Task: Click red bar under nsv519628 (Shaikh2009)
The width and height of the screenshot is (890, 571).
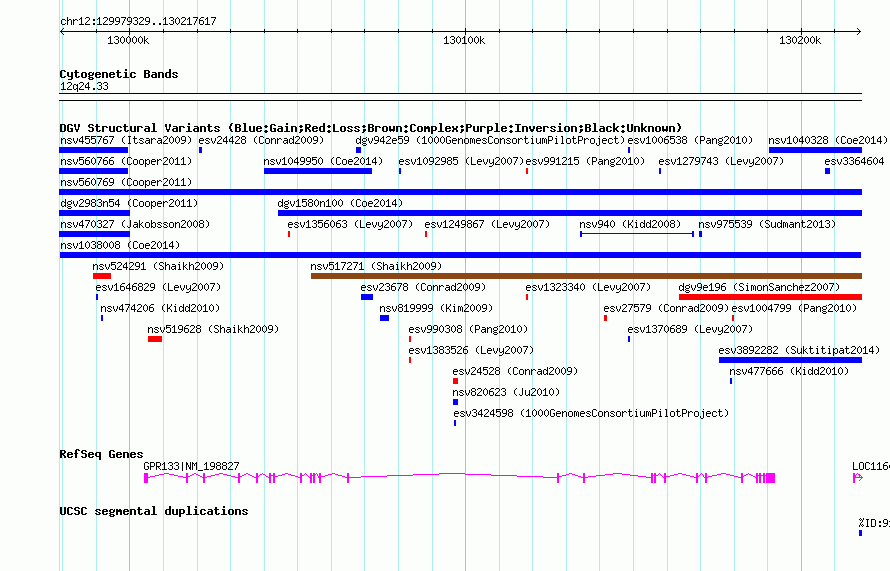Action: 155,339
